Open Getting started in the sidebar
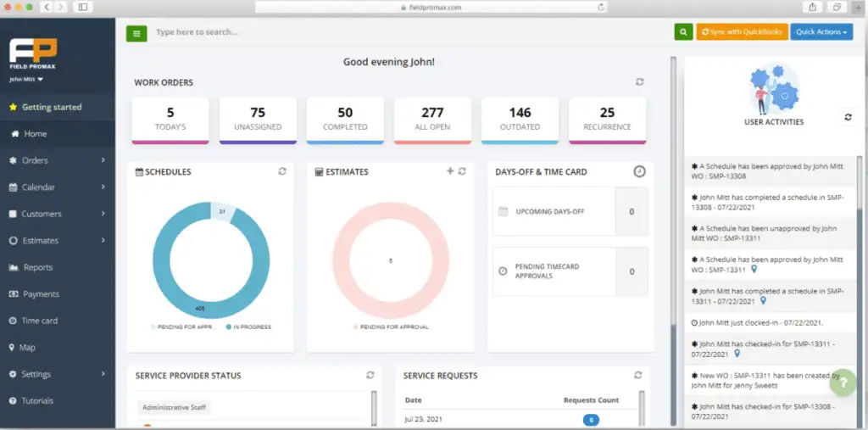The image size is (868, 430). tap(58, 107)
